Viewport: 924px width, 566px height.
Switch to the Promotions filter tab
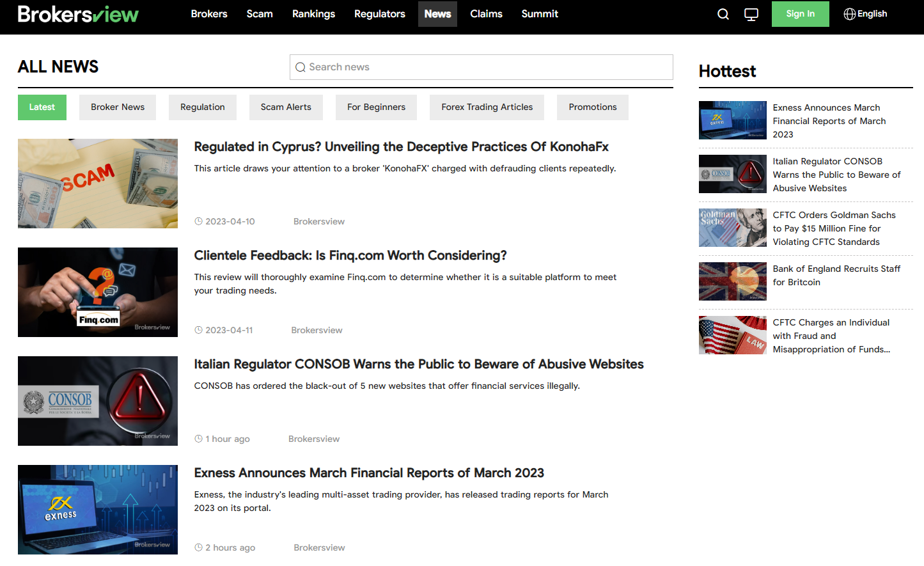[x=592, y=107]
